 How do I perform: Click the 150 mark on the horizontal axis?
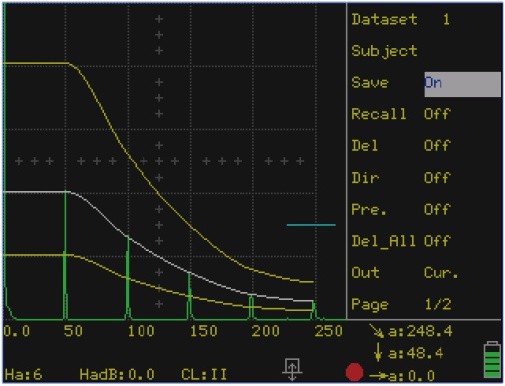tap(203, 331)
